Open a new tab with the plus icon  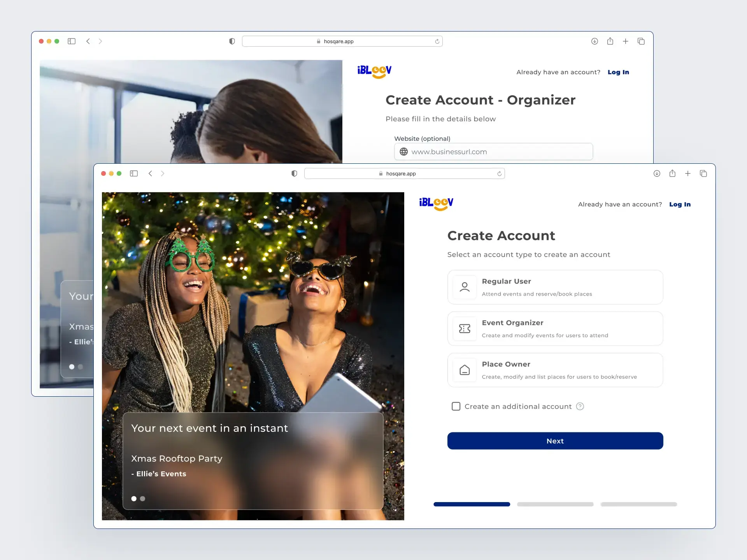[688, 173]
